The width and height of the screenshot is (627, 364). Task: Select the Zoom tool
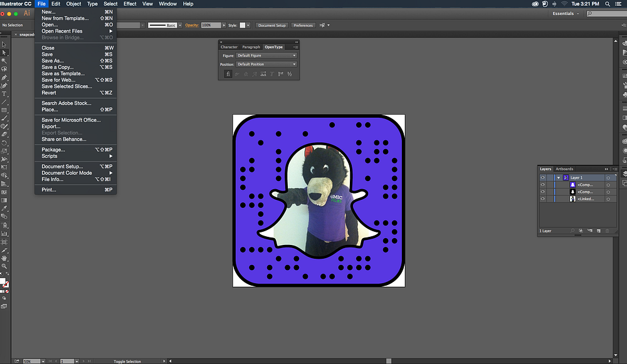coord(4,266)
